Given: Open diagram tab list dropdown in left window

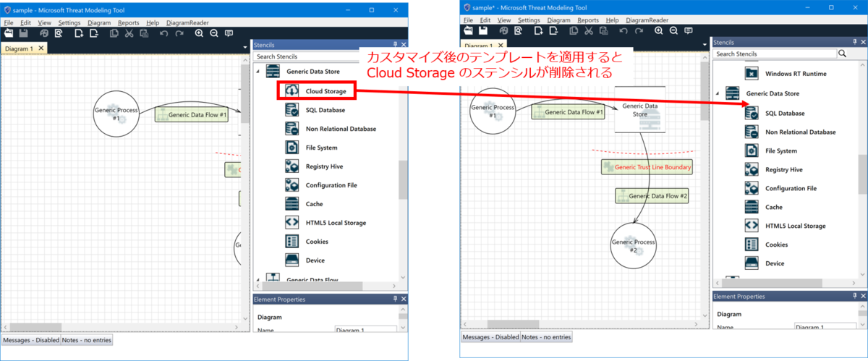Looking at the screenshot, I should pyautogui.click(x=246, y=48).
